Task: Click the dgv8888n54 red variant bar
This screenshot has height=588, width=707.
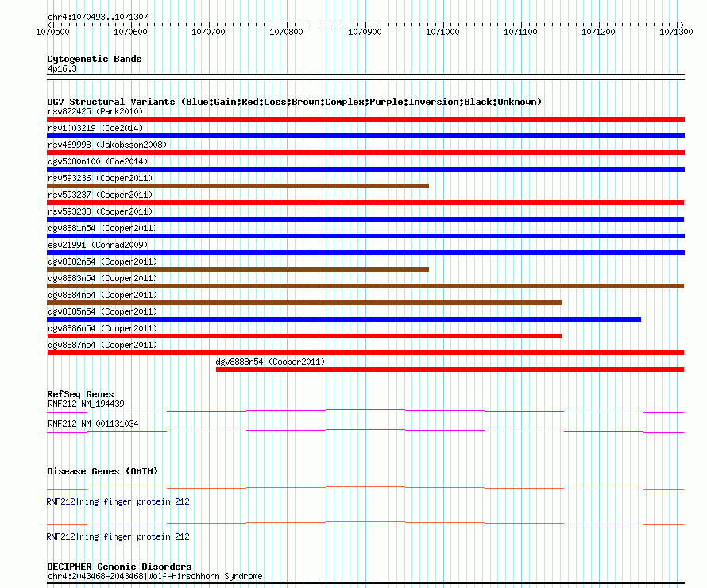Action: pos(450,369)
